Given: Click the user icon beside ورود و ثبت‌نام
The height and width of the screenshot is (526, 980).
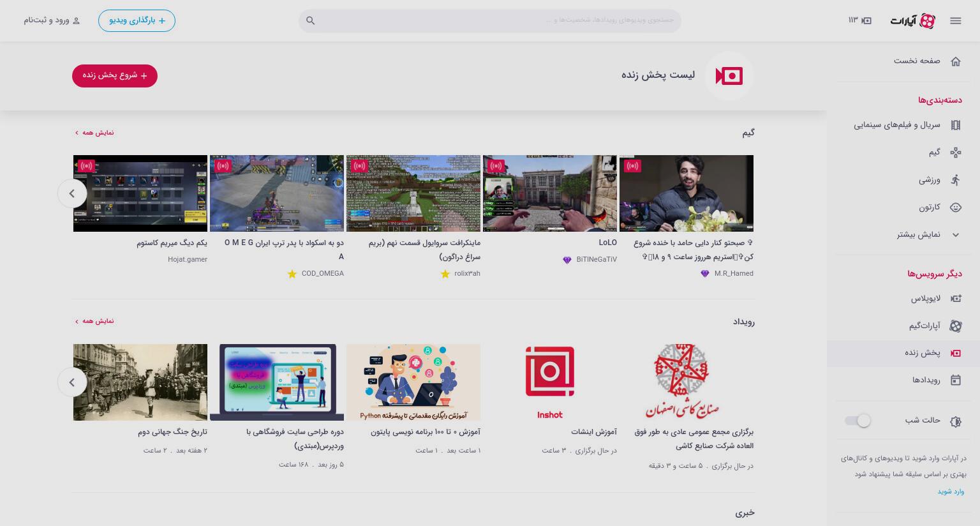Looking at the screenshot, I should pyautogui.click(x=76, y=20).
